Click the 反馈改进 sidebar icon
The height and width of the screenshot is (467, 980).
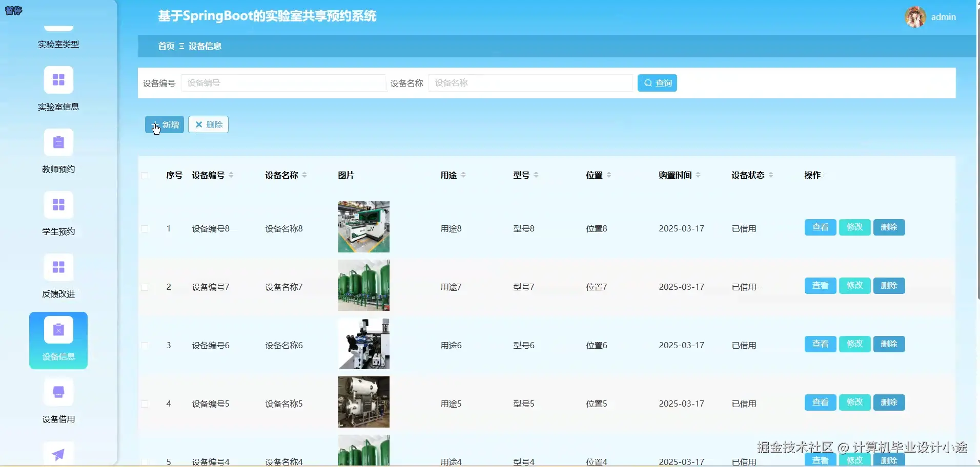(58, 267)
